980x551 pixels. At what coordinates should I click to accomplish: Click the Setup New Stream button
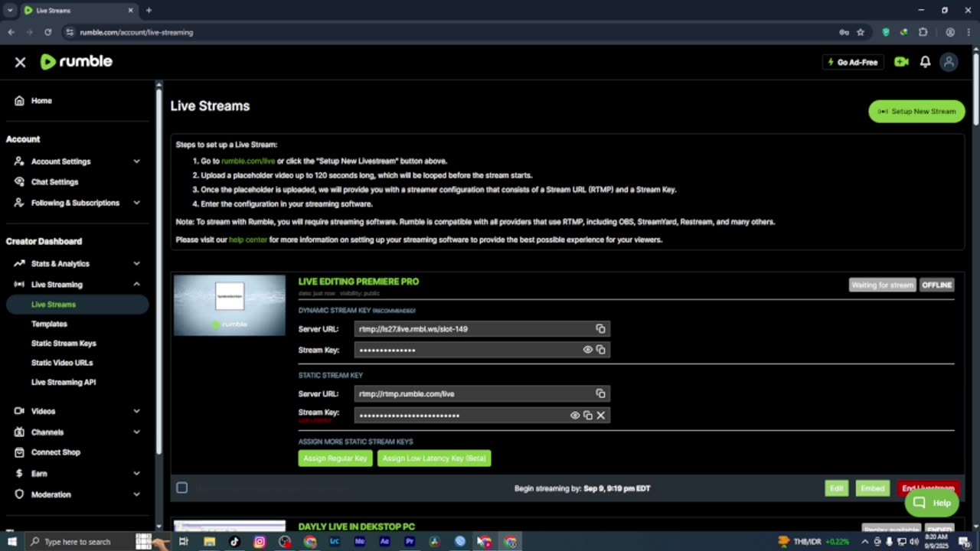click(x=916, y=111)
